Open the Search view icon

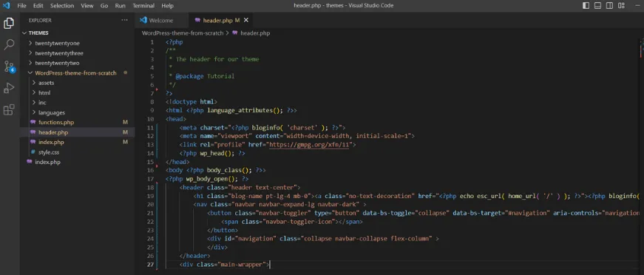tap(9, 44)
